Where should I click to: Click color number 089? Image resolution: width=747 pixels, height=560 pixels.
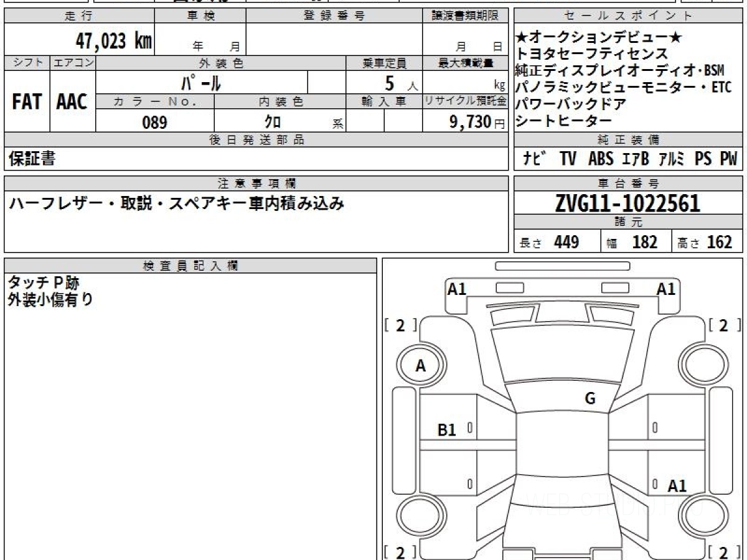pos(154,123)
